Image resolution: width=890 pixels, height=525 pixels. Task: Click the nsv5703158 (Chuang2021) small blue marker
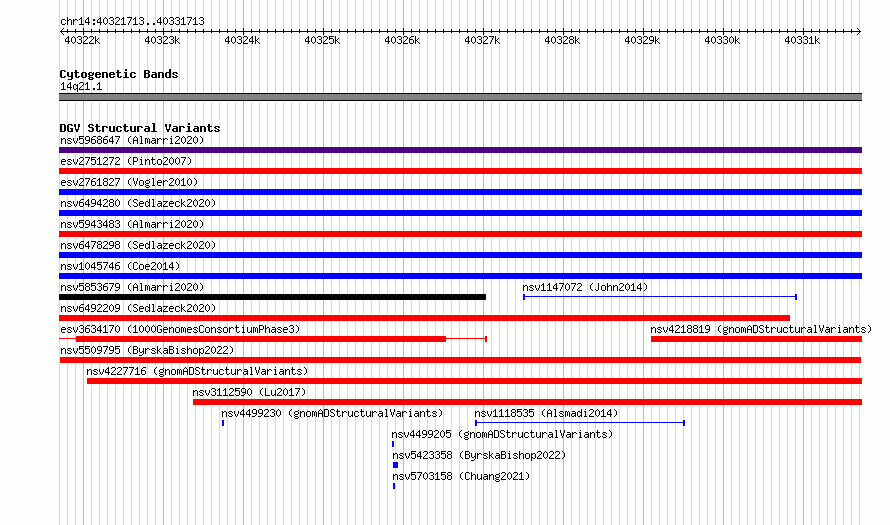(394, 486)
